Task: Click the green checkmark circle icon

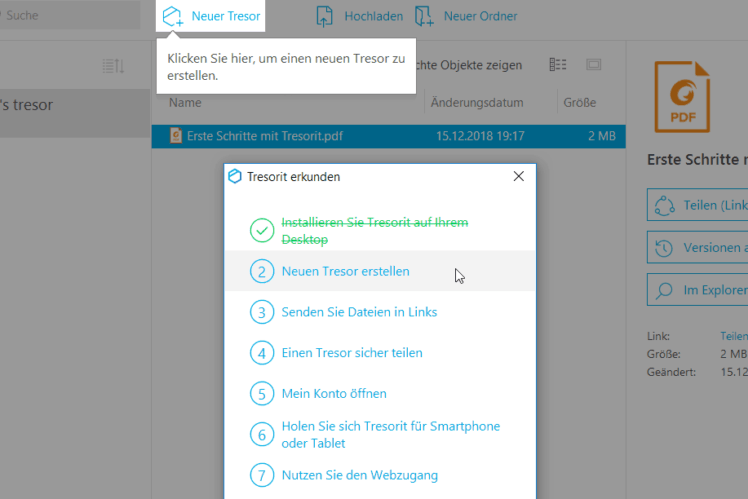Action: point(262,230)
